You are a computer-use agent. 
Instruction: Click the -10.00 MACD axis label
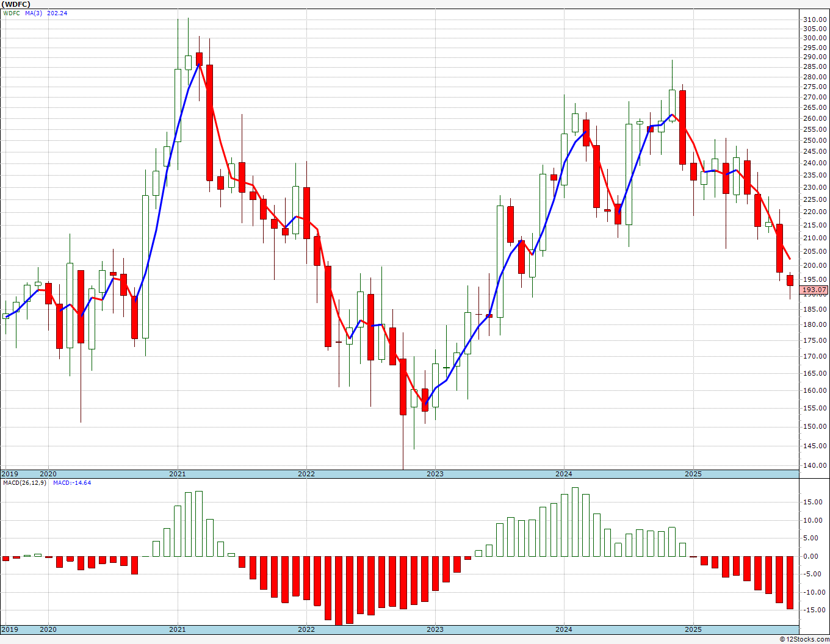(816, 592)
